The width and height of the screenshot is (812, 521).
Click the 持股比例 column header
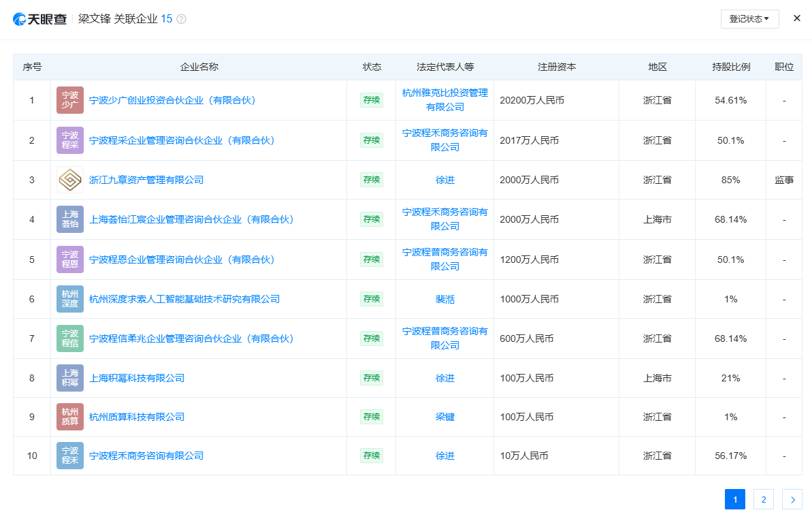pyautogui.click(x=731, y=67)
